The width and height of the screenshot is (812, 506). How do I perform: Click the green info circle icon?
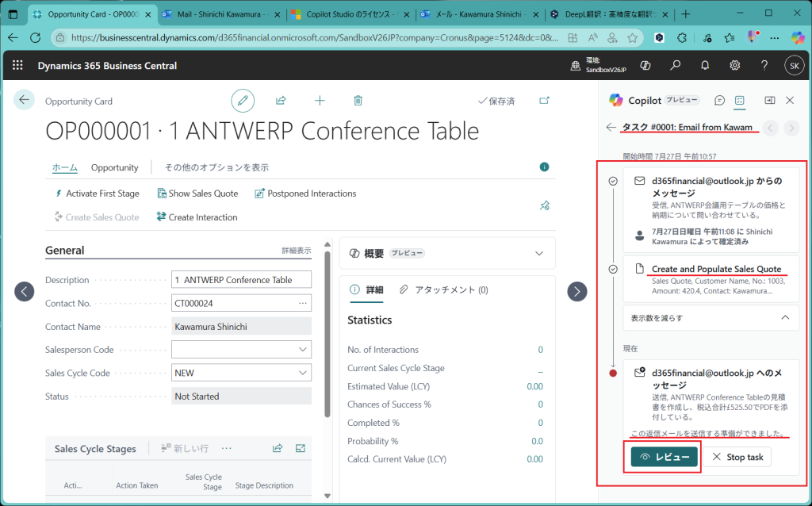coord(544,167)
